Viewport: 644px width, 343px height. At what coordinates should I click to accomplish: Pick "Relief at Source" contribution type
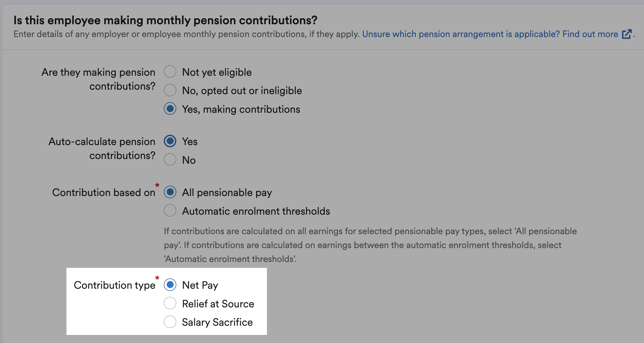click(170, 303)
